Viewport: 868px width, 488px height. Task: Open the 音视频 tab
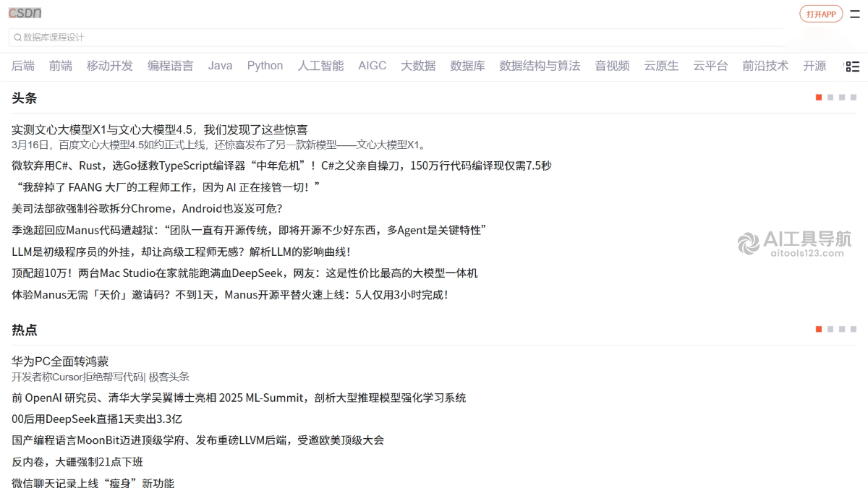pyautogui.click(x=613, y=66)
